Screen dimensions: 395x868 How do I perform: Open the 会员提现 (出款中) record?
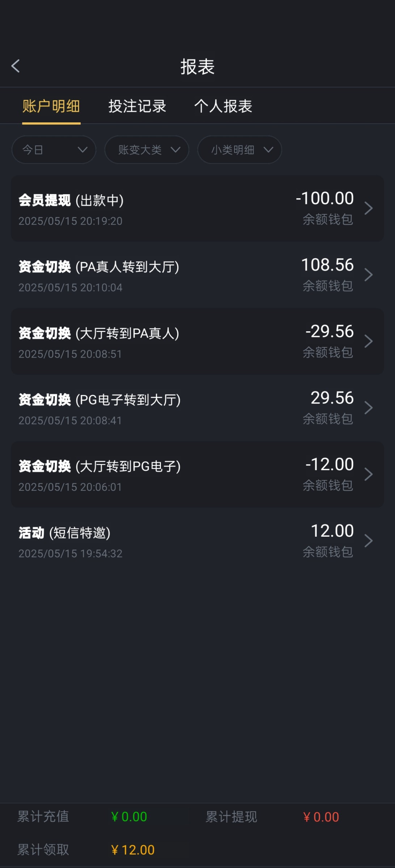click(x=145, y=209)
